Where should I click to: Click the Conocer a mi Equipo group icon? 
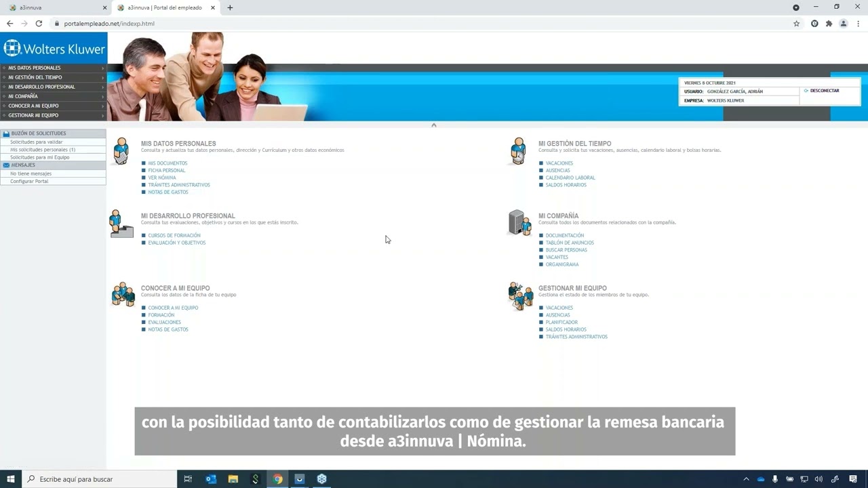[x=123, y=295]
